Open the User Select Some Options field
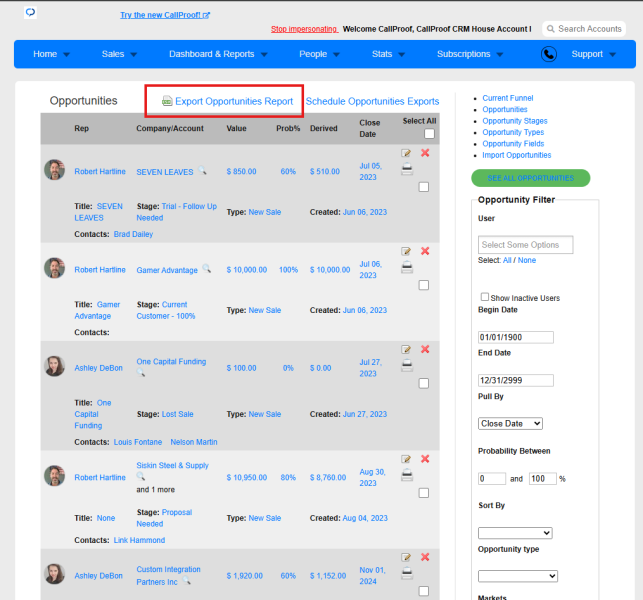The image size is (643, 600). 525,245
